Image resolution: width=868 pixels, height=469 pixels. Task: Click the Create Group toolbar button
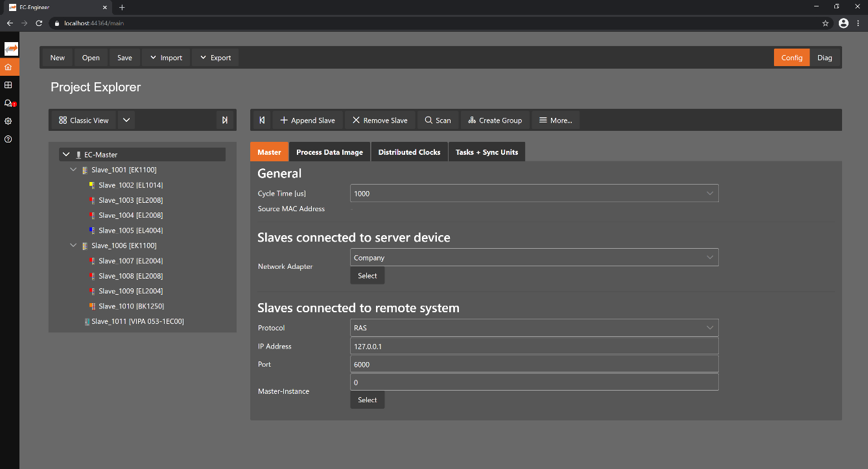(x=495, y=120)
